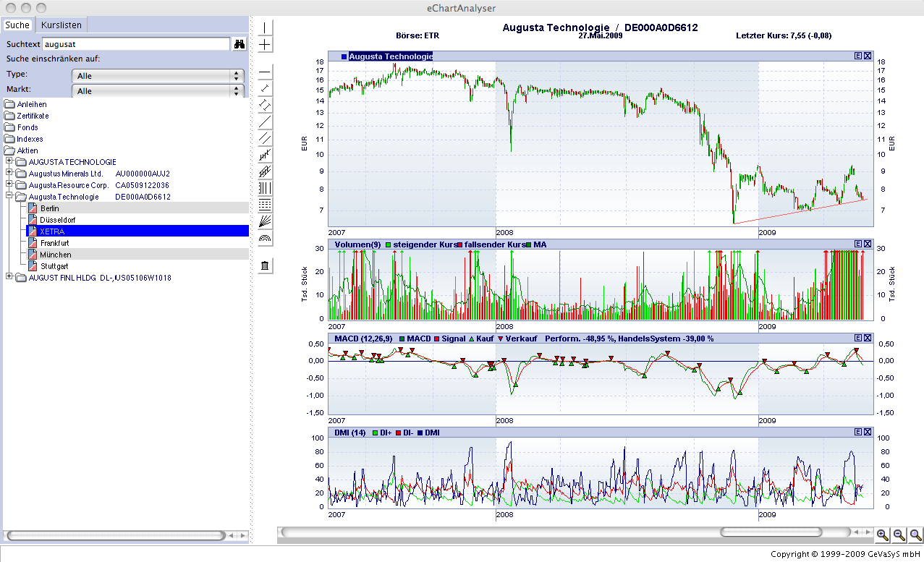
Task: Switch to the Kurslisten tab
Action: [x=61, y=25]
